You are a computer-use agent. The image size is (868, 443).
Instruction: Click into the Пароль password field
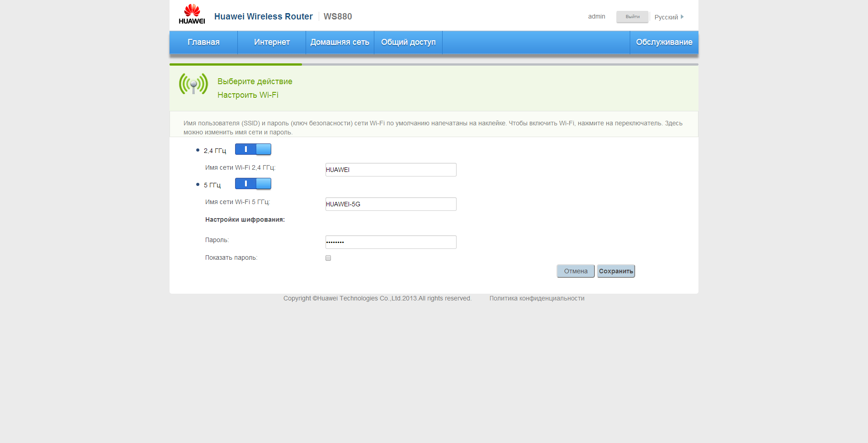pyautogui.click(x=391, y=242)
